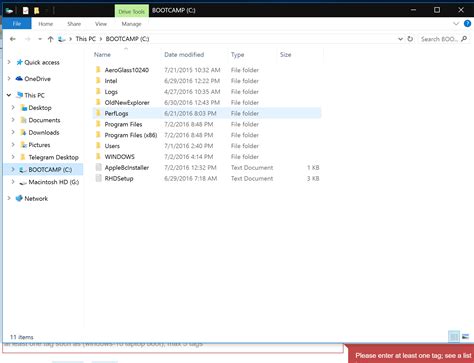The image size is (474, 363).
Task: Expand the Quick access tree node
Action: point(9,62)
